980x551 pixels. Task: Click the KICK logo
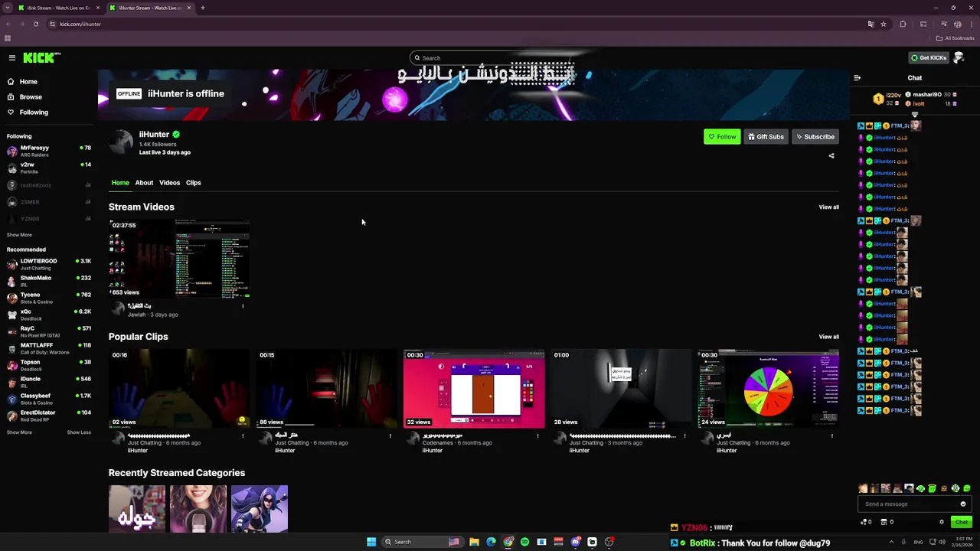coord(41,58)
